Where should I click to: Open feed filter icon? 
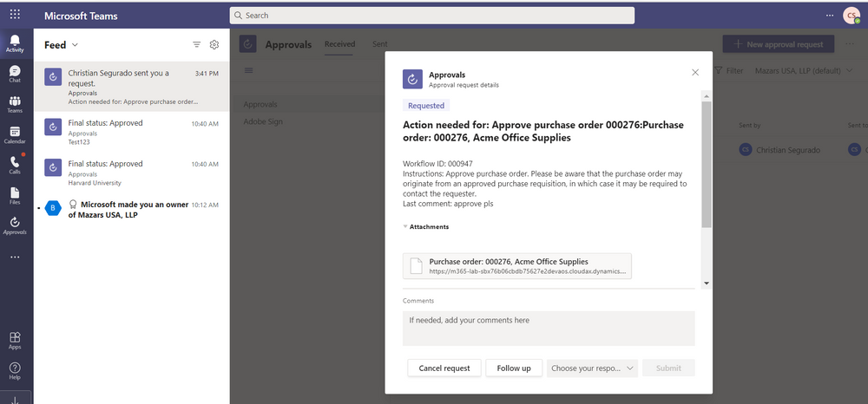tap(196, 45)
